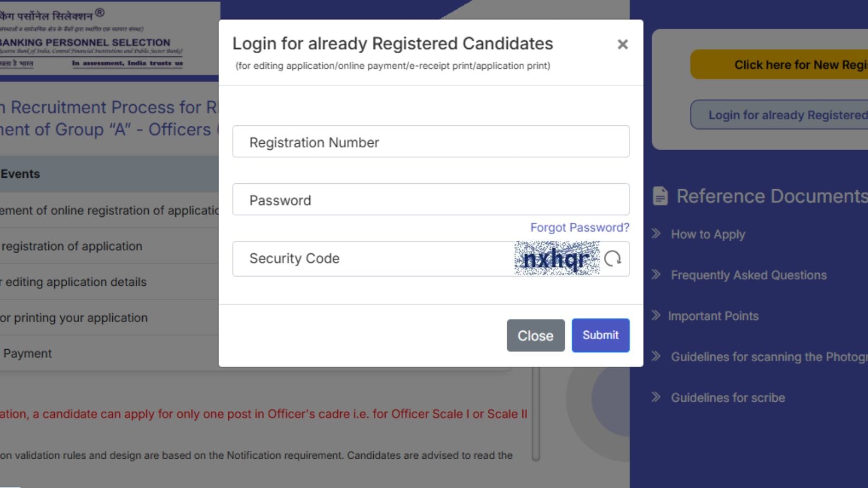Open the Frequently Asked Questions link
868x488 pixels.
749,275
